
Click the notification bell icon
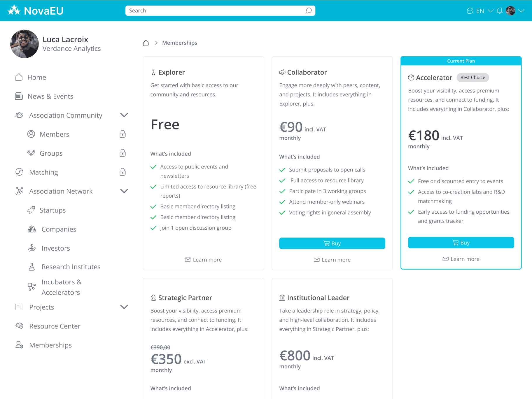(499, 10)
